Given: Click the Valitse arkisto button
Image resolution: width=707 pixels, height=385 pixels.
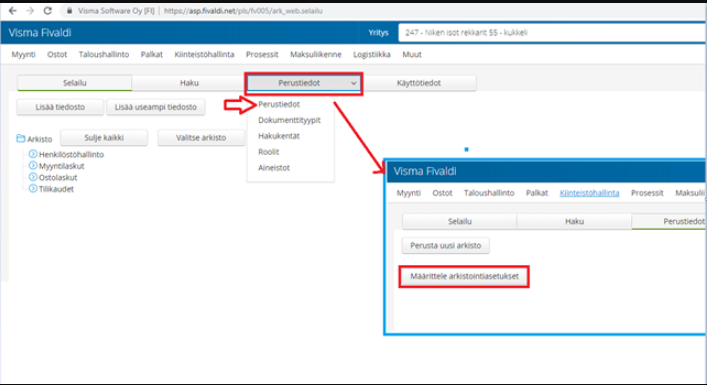Looking at the screenshot, I should pyautogui.click(x=201, y=138).
